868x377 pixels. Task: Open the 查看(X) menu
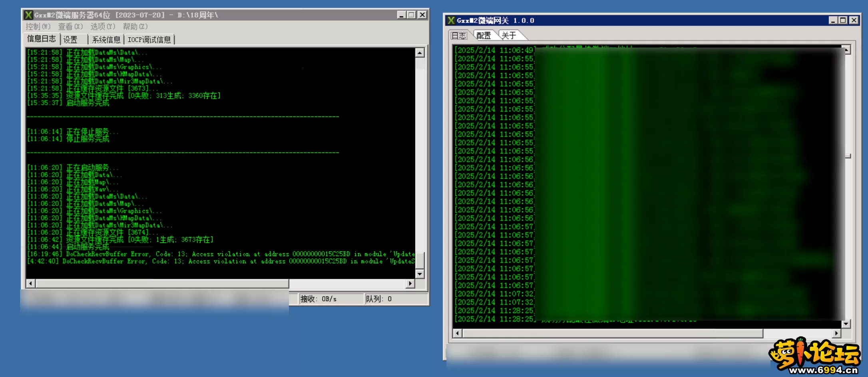(x=70, y=26)
